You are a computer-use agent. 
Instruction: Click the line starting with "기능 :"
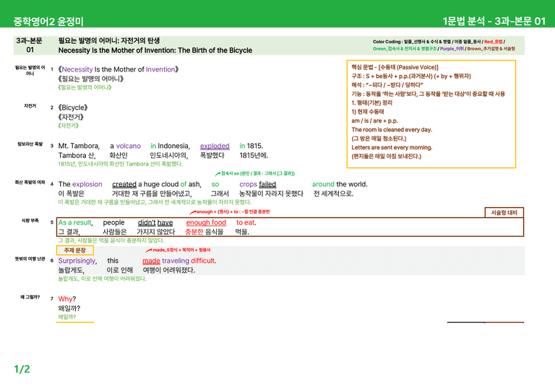(428, 94)
